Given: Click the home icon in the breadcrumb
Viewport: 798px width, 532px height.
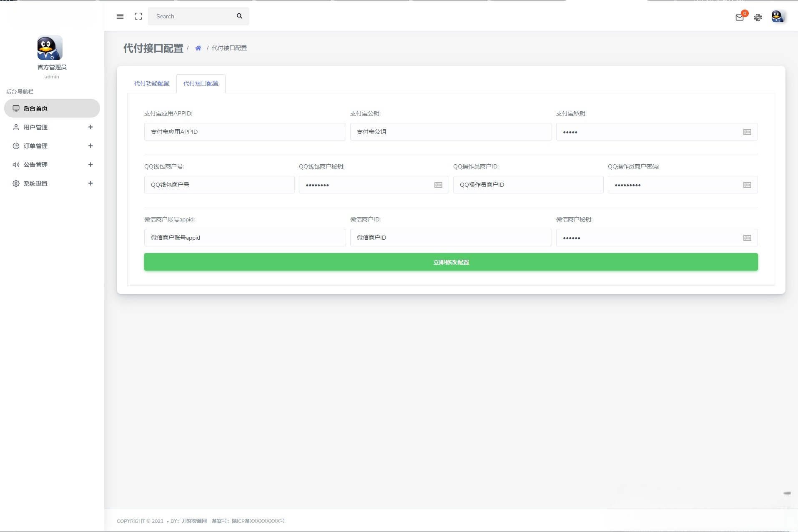Looking at the screenshot, I should tap(198, 48).
